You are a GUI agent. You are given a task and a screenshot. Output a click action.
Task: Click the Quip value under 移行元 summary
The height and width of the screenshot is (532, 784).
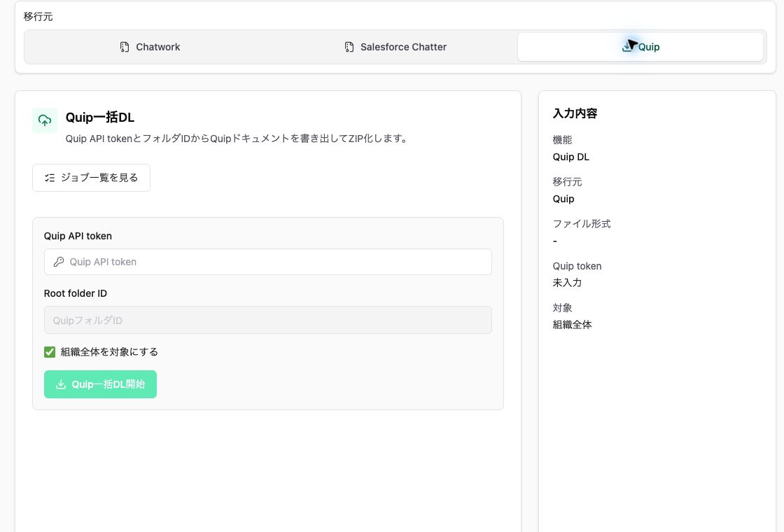563,199
